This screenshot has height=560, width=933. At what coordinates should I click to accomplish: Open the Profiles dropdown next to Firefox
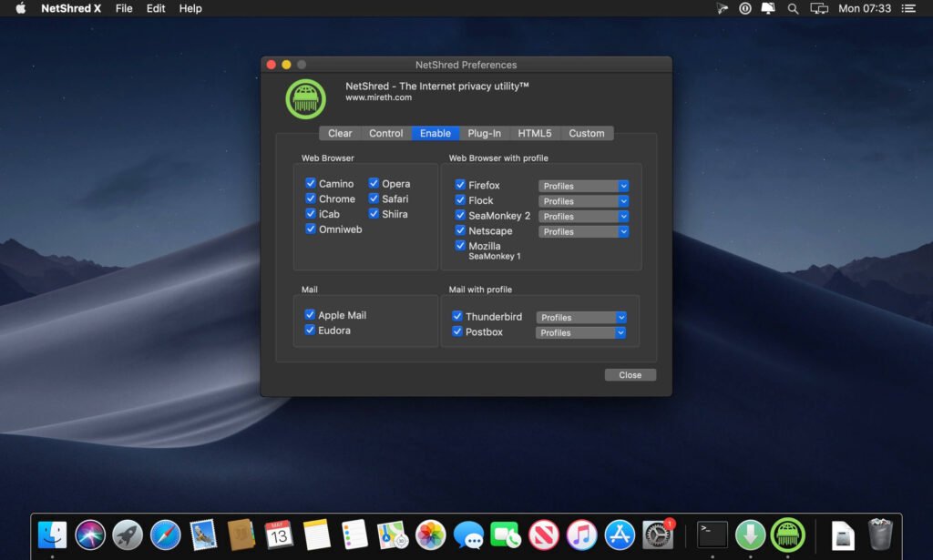point(583,186)
